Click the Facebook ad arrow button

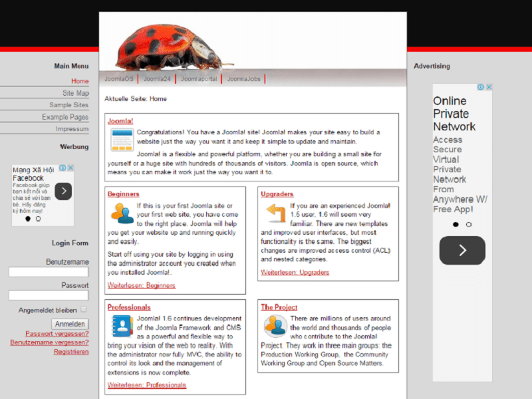coord(63,192)
